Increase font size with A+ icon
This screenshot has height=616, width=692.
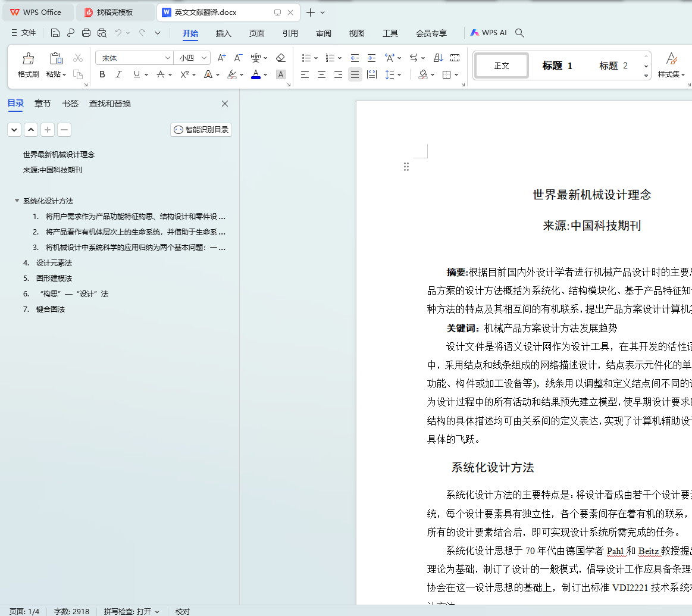tap(221, 58)
